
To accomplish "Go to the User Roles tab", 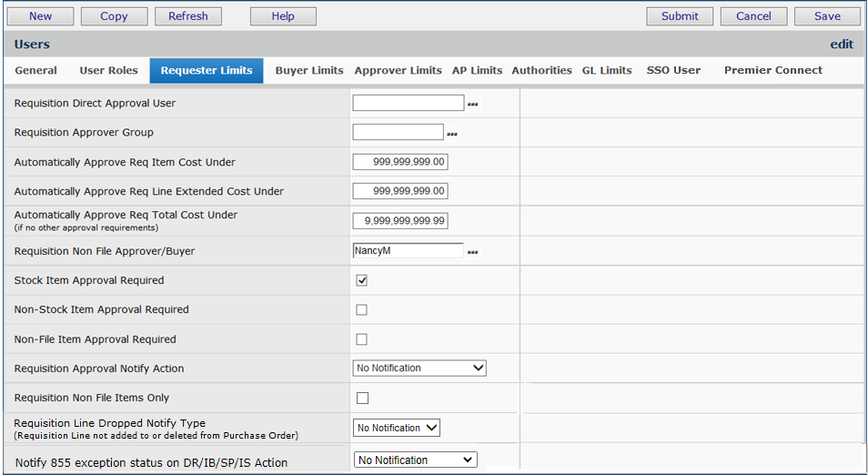I will coord(109,71).
